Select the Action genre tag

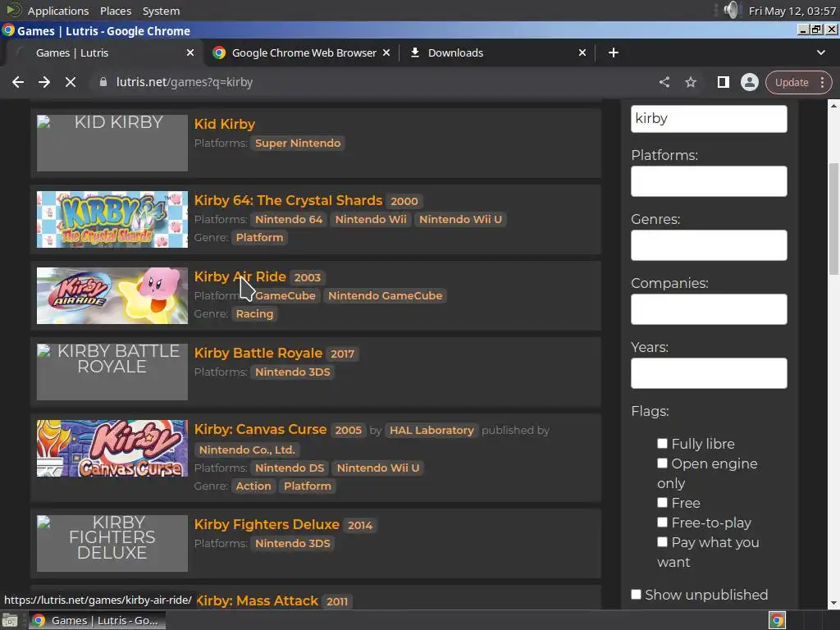point(253,486)
